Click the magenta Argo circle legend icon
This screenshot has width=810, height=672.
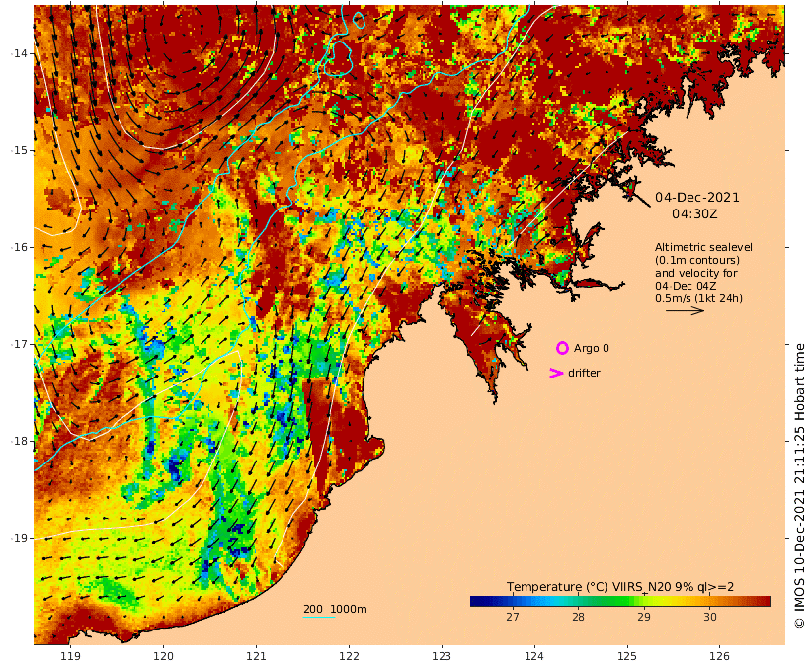point(562,348)
